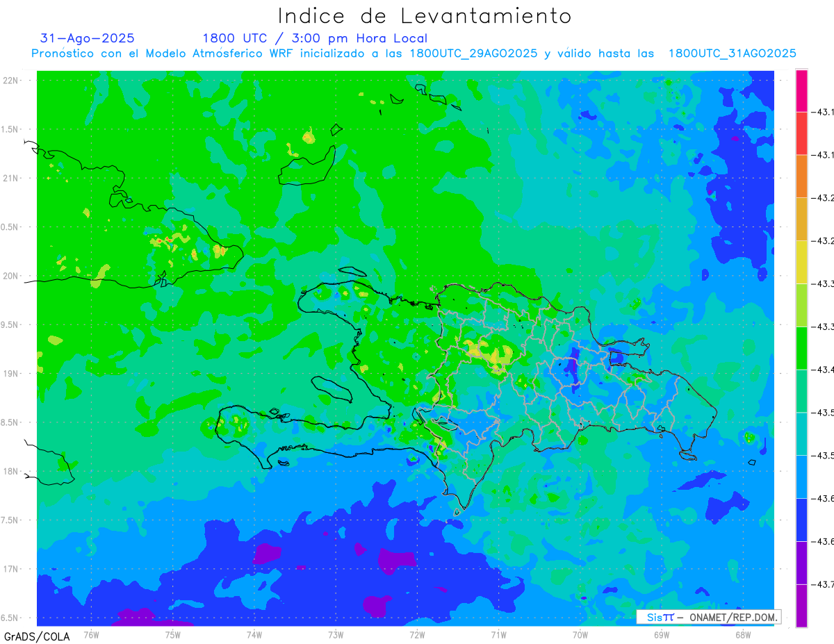Viewport: 834px width, 644px height.
Task: Pick the lime yellow-green swatch in color bar
Action: pos(801,305)
